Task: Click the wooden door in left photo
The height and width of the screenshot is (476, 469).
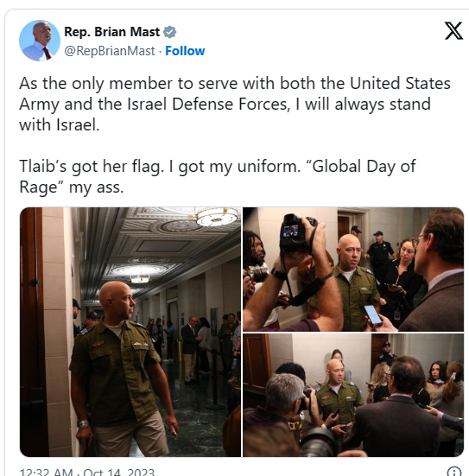Action: pyautogui.click(x=32, y=332)
